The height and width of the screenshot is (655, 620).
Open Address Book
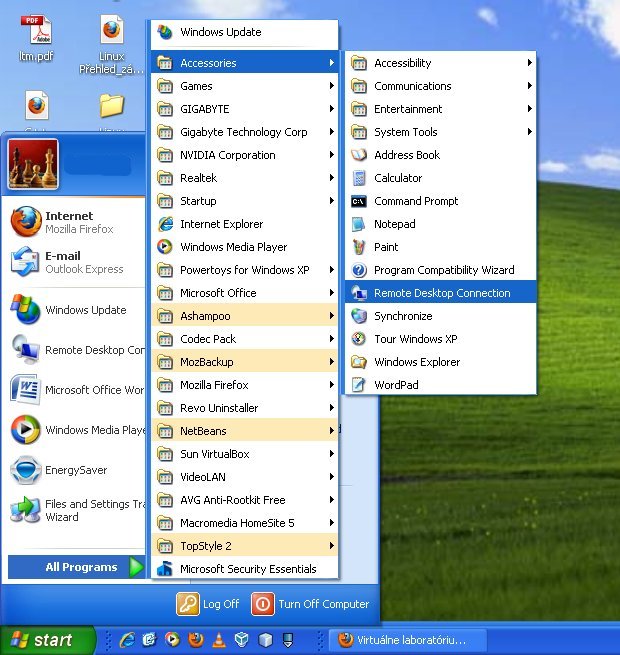click(440, 155)
